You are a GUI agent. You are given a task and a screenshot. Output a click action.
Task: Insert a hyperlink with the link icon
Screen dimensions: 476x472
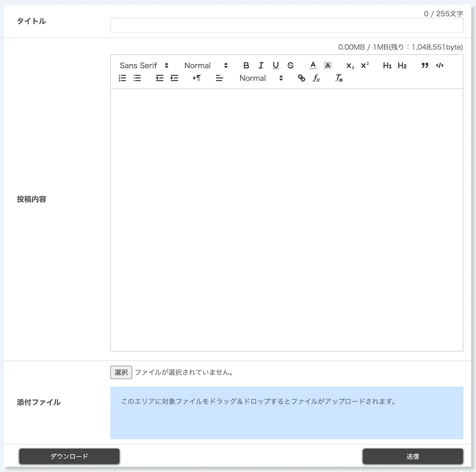(301, 78)
